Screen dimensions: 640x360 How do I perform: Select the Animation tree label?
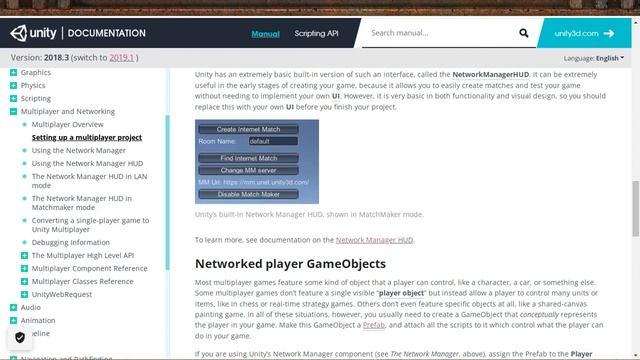pyautogui.click(x=38, y=320)
